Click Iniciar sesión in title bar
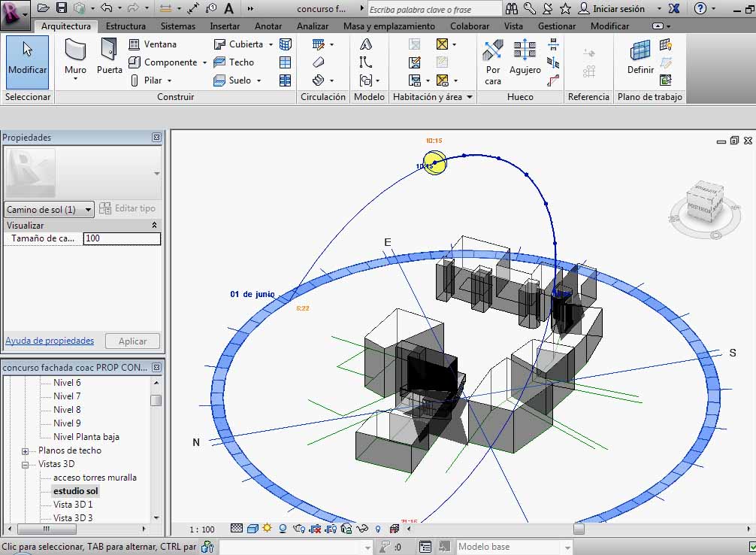Viewport: 756px width, 555px height. point(618,9)
